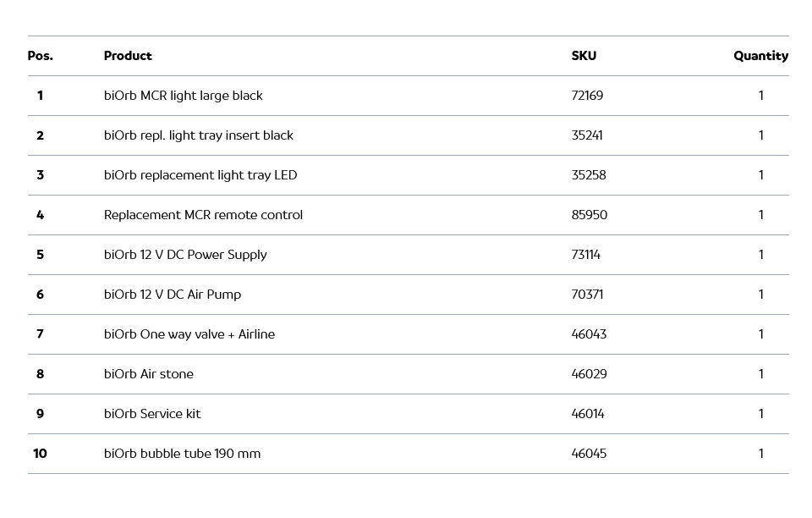Open biOrb repl. light tray insert black

(198, 135)
